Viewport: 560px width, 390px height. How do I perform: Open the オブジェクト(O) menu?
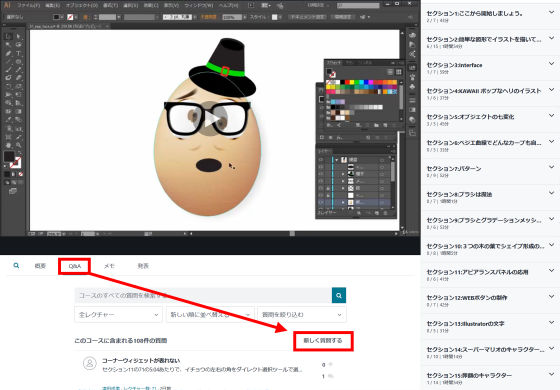point(82,5)
